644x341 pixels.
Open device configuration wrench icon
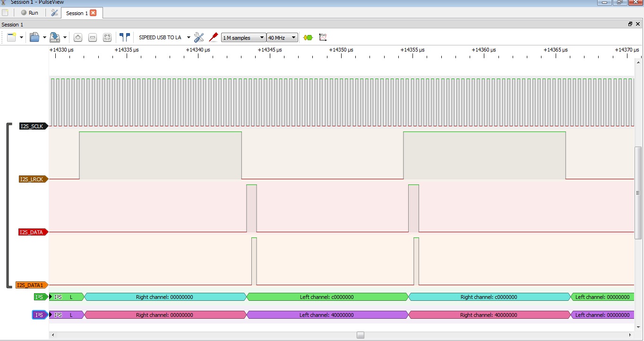coord(199,37)
